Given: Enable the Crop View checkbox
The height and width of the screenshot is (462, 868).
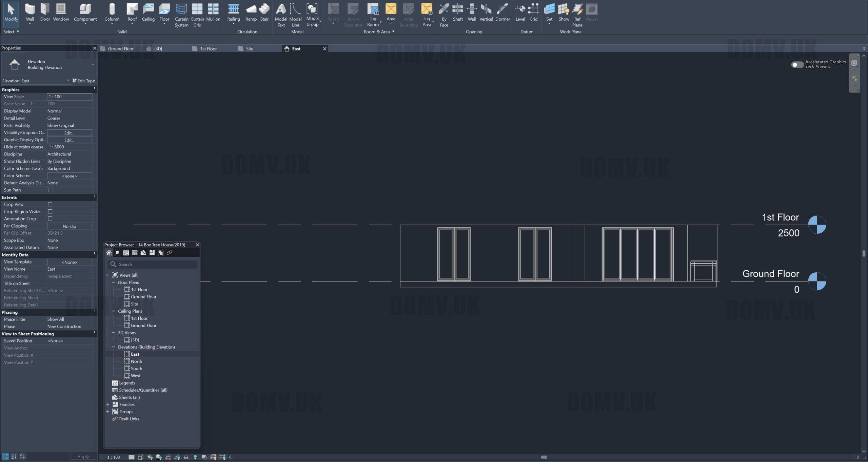Looking at the screenshot, I should coord(50,204).
